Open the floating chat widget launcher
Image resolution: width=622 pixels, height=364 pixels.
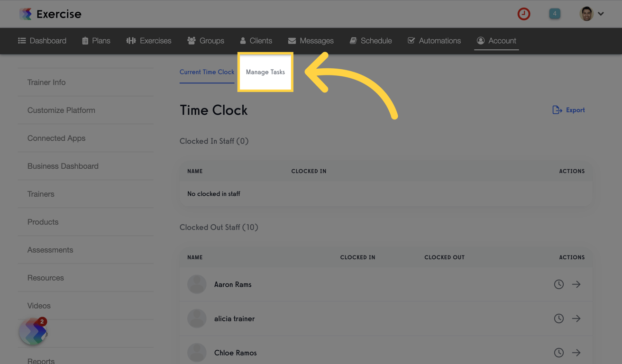click(x=33, y=332)
